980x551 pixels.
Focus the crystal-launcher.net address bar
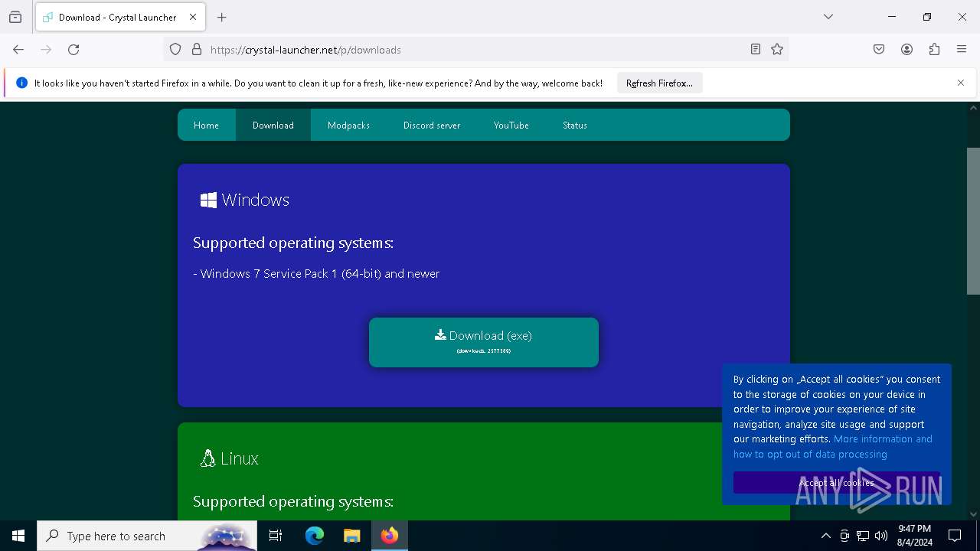click(475, 50)
